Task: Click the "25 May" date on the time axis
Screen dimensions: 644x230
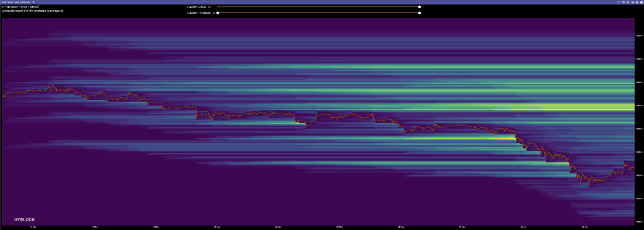Action: tap(340, 227)
